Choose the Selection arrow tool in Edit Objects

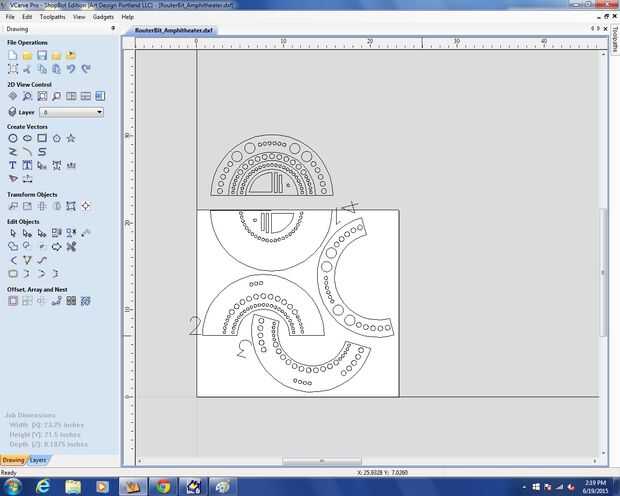(13, 233)
